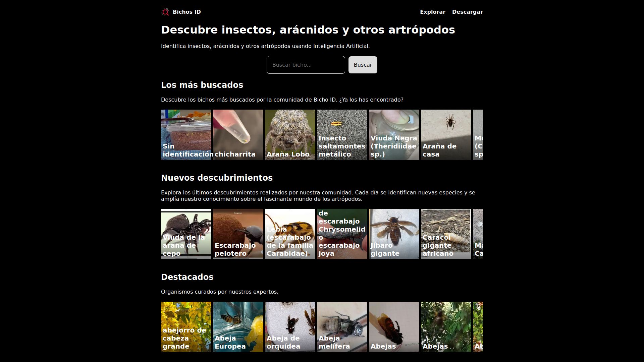Open the Lebia Carabidae beetle card

click(290, 234)
